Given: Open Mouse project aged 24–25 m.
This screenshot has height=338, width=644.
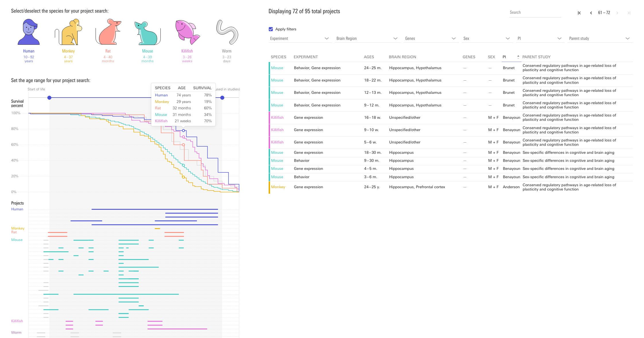Looking at the screenshot, I should point(451,68).
